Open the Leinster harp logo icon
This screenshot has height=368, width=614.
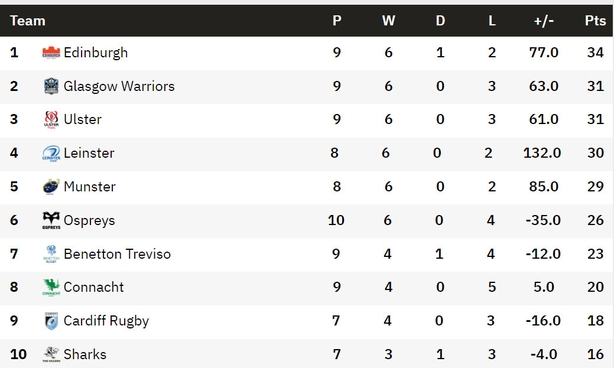click(51, 153)
